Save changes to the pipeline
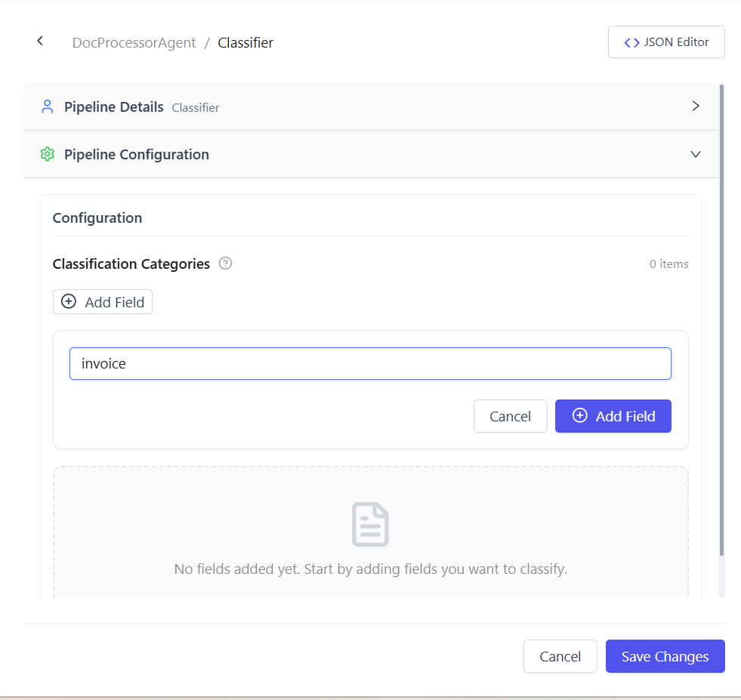The width and height of the screenshot is (741, 700). (665, 655)
